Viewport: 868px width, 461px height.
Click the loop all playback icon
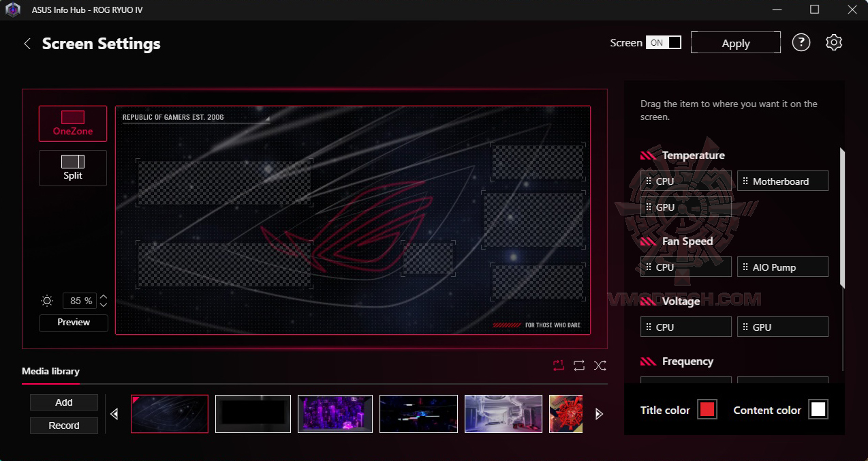pos(579,366)
